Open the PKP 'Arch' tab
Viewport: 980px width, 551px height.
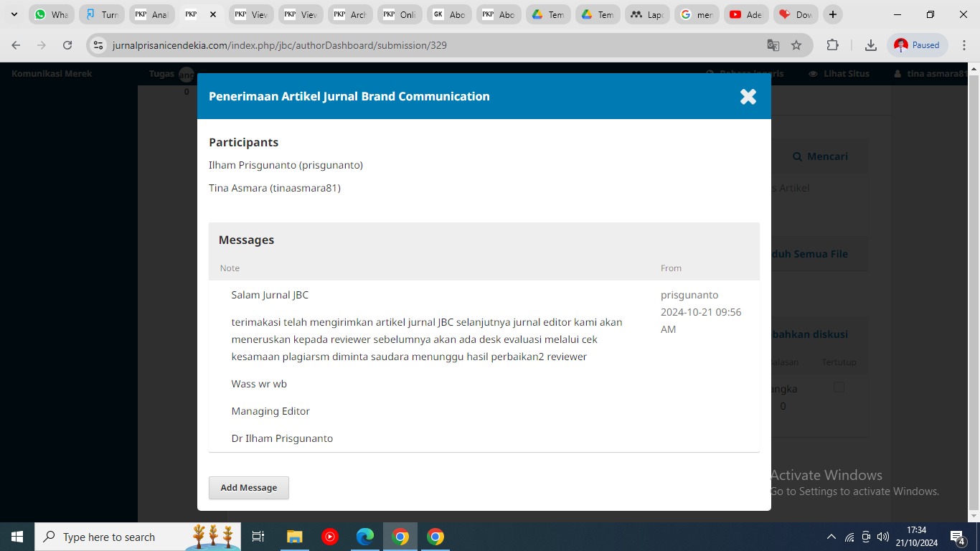tap(350, 14)
